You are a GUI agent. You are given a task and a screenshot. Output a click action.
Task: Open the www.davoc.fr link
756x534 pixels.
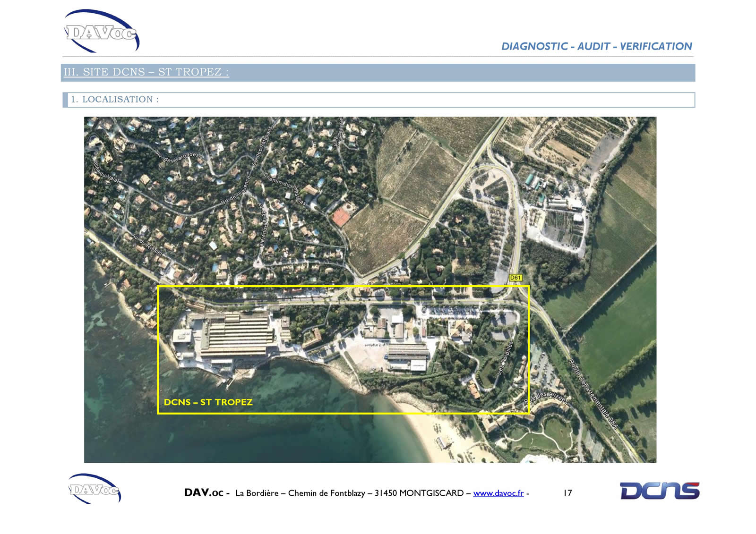[x=498, y=493]
